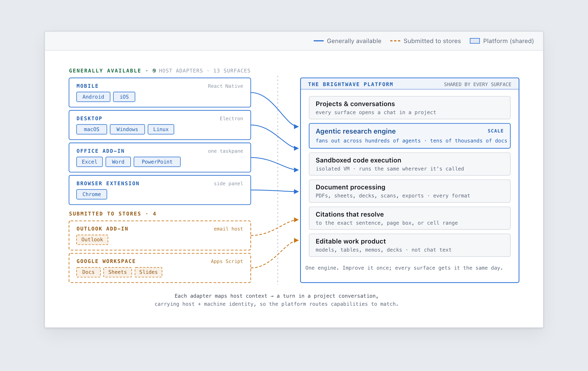Click the Projects & conversations card
Image resolution: width=588 pixels, height=371 pixels.
coord(410,108)
